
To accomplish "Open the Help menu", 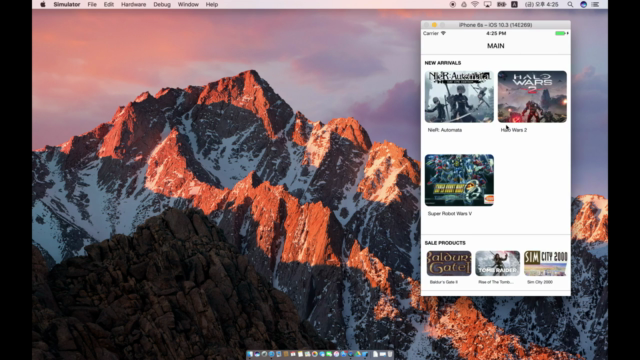I will pos(211,4).
